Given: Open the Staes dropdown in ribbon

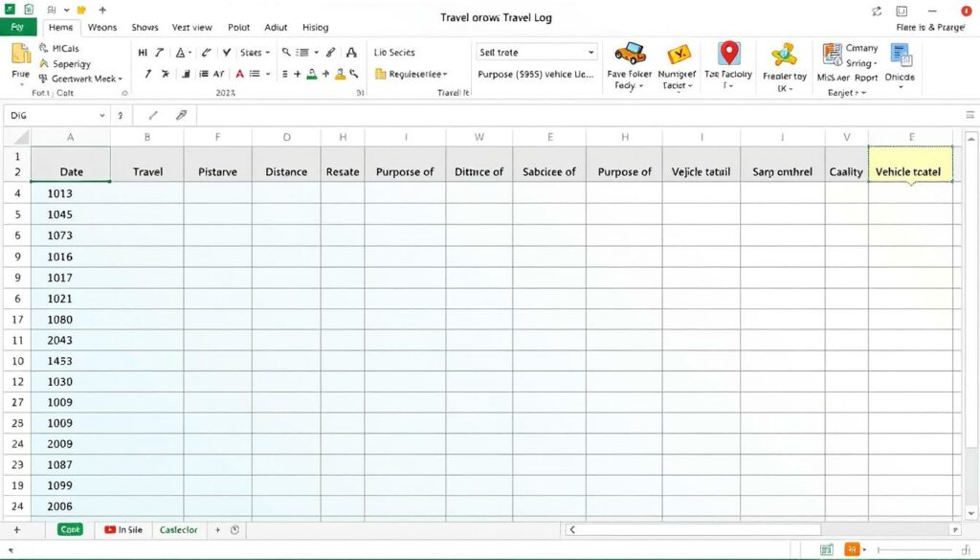Looking at the screenshot, I should 255,53.
